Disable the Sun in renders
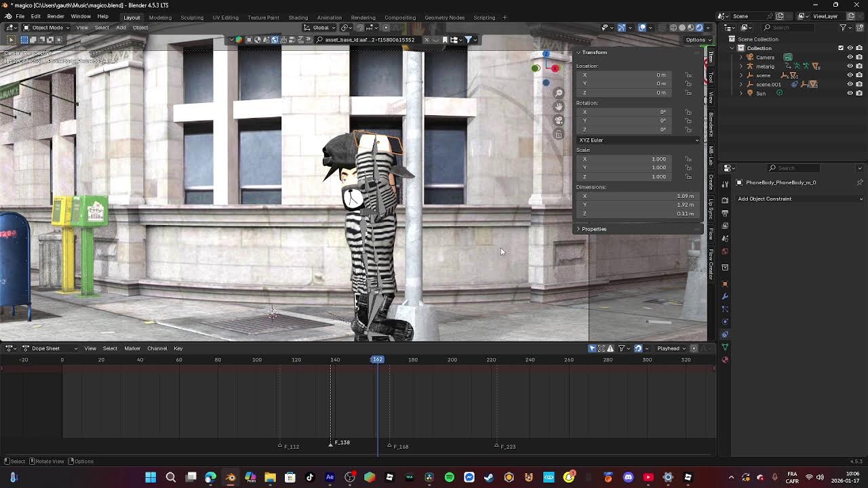The width and height of the screenshot is (868, 488). [859, 93]
